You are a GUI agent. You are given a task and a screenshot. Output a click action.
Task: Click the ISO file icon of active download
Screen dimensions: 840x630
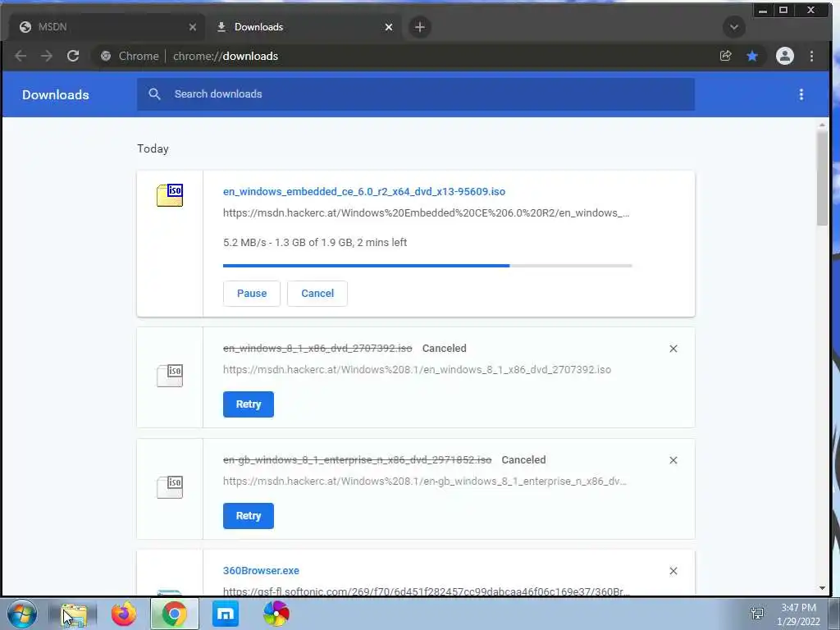170,195
